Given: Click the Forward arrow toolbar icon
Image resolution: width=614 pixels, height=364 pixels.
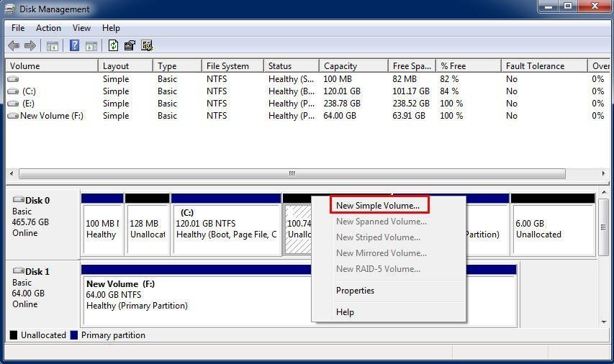Looking at the screenshot, I should coord(30,46).
